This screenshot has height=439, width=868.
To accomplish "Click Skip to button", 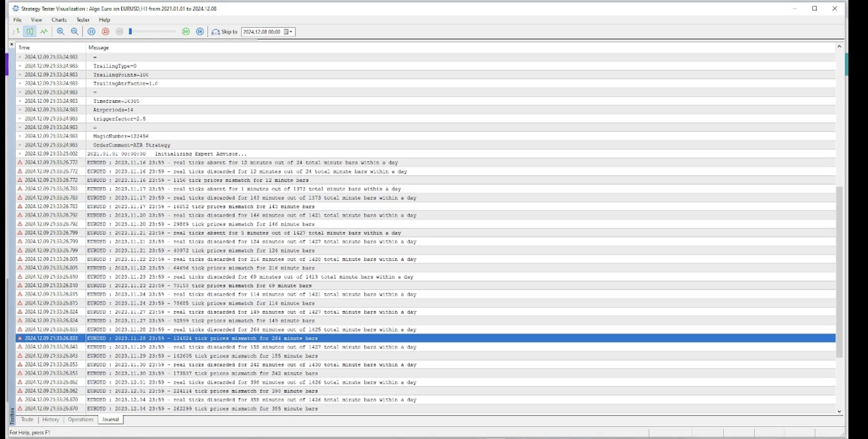I will click(x=224, y=32).
